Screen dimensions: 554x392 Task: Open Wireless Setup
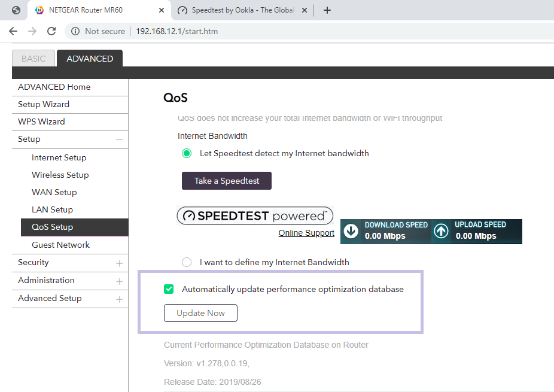(x=60, y=175)
